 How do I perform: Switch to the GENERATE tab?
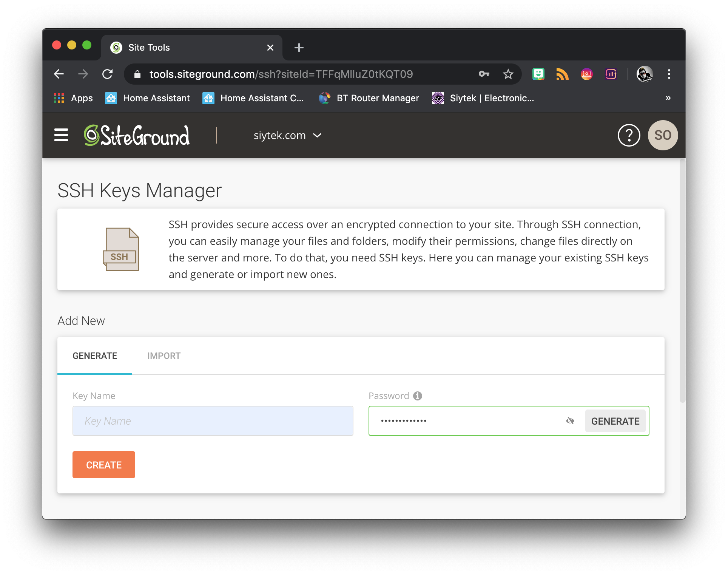coord(95,356)
